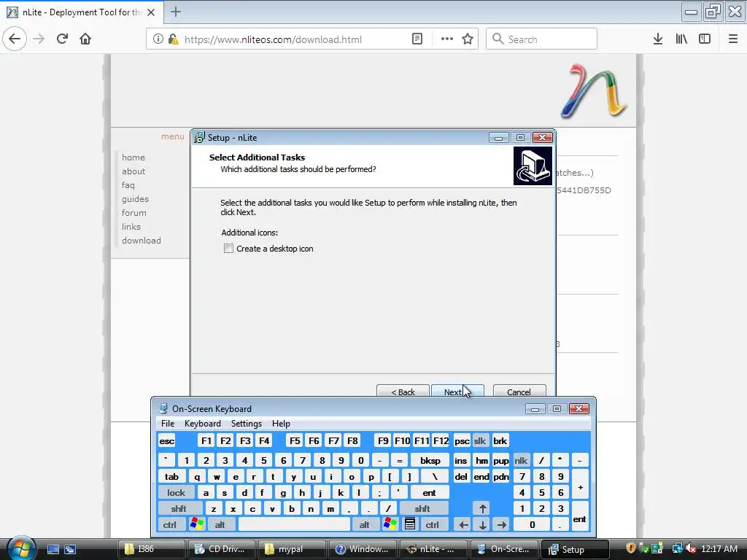Screen dimensions: 747x560
Task: Click the bksp key
Action: [430, 461]
